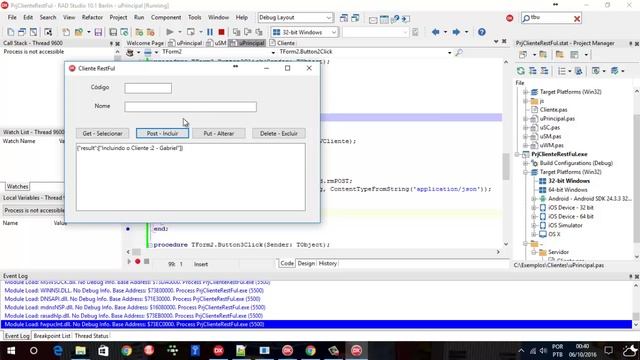Click the macro play triangle below editor

tap(129, 262)
